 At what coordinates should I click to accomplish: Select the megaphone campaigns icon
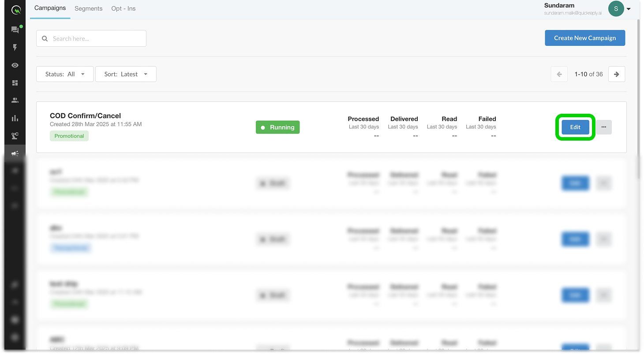pyautogui.click(x=15, y=153)
